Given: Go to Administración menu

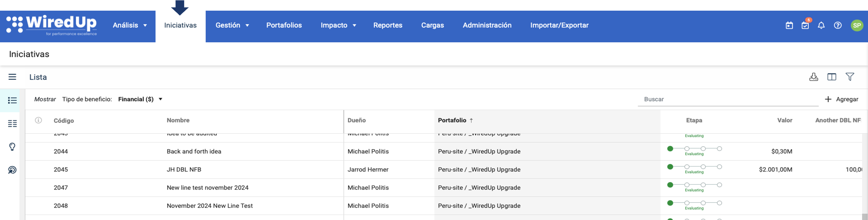Looking at the screenshot, I should tap(487, 25).
